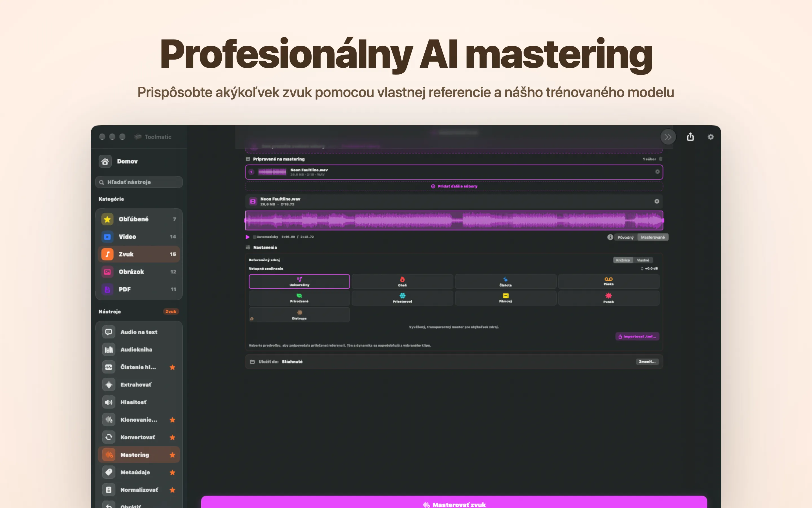Switch preview to Masterované
This screenshot has width=812, height=508.
point(653,237)
